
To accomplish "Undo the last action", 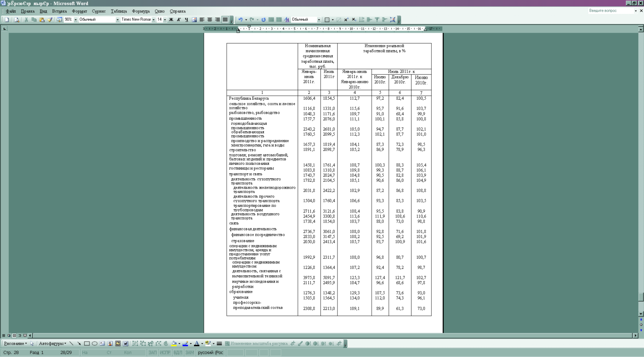I will coord(241,20).
